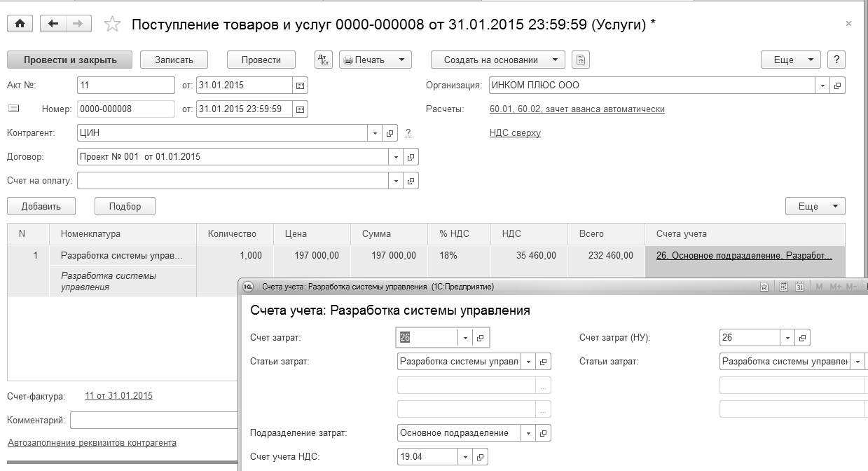Close the document with the X
Image resolution: width=868 pixels, height=471 pixels.
tap(848, 24)
